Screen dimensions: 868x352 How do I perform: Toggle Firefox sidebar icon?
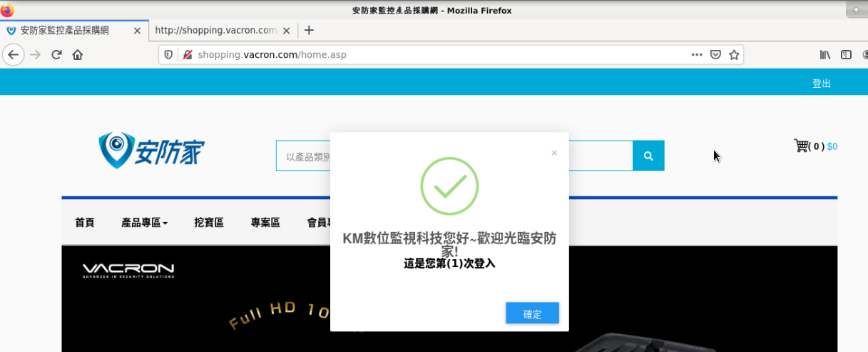[846, 55]
